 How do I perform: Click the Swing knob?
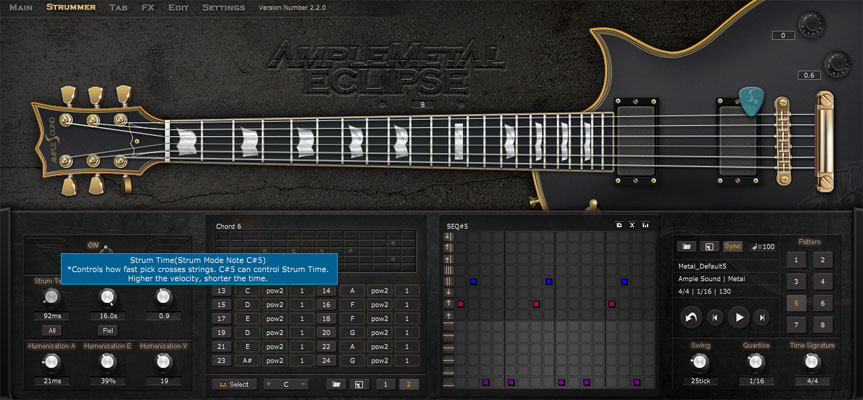click(699, 361)
